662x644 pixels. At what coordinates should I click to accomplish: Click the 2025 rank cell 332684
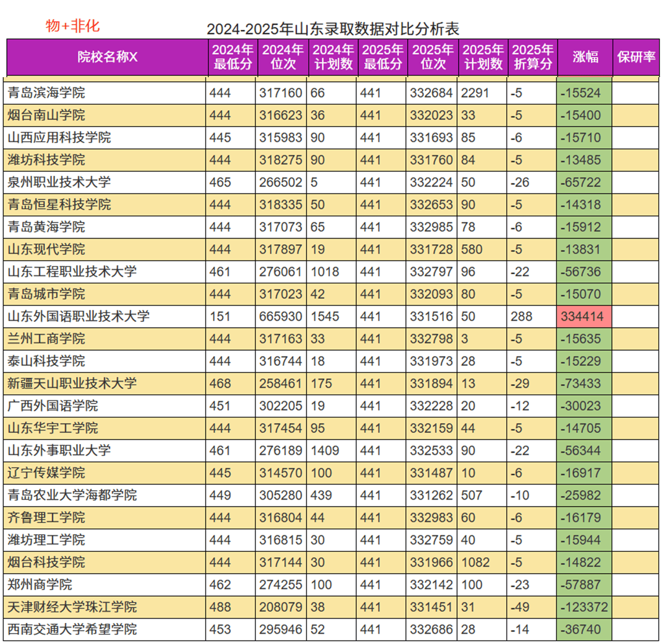(x=432, y=93)
